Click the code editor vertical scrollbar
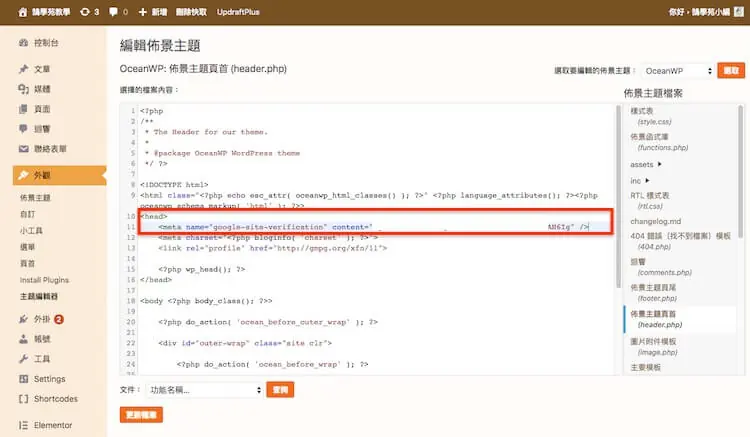 pos(618,196)
